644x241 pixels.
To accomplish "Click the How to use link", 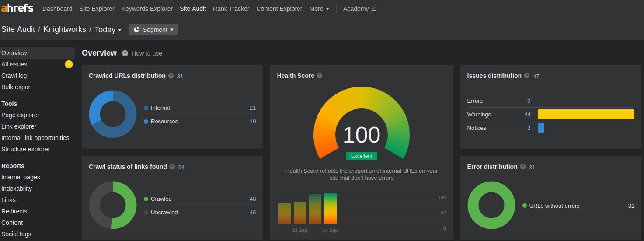I will click(x=147, y=53).
